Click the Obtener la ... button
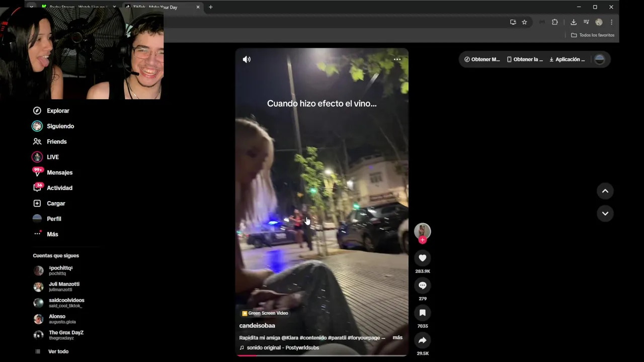The image size is (644, 362). pyautogui.click(x=525, y=59)
